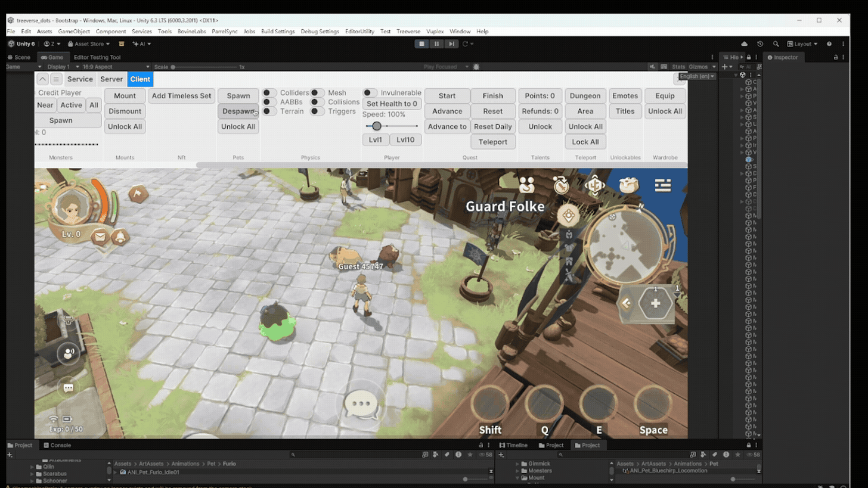Open the English (en) language dropdown
868x488 pixels.
click(x=697, y=76)
